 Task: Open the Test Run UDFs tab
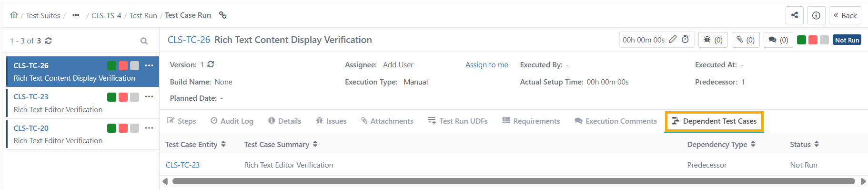point(458,121)
